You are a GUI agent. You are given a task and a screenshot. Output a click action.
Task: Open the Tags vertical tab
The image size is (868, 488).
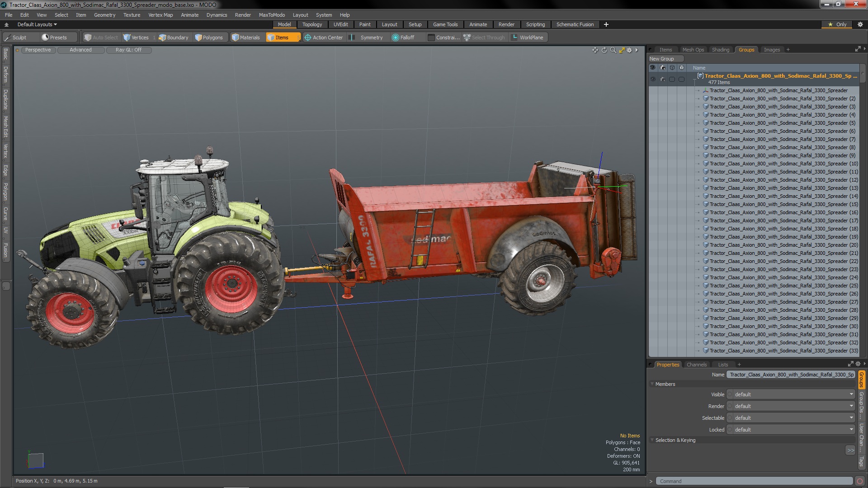point(861,461)
